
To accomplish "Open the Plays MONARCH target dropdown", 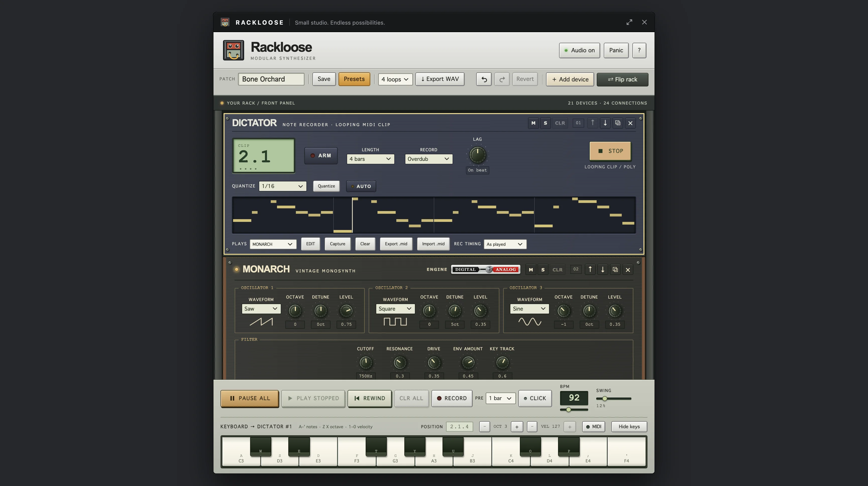I will 273,244.
